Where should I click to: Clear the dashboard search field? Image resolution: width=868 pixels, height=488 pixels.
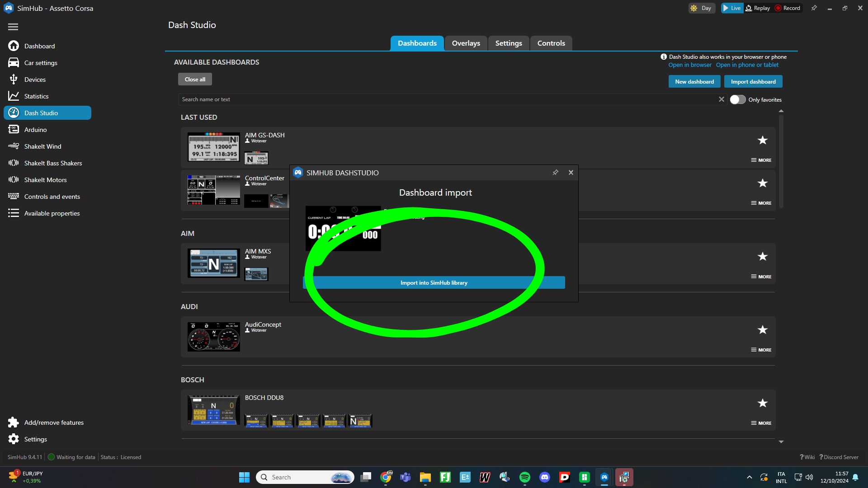pyautogui.click(x=722, y=99)
